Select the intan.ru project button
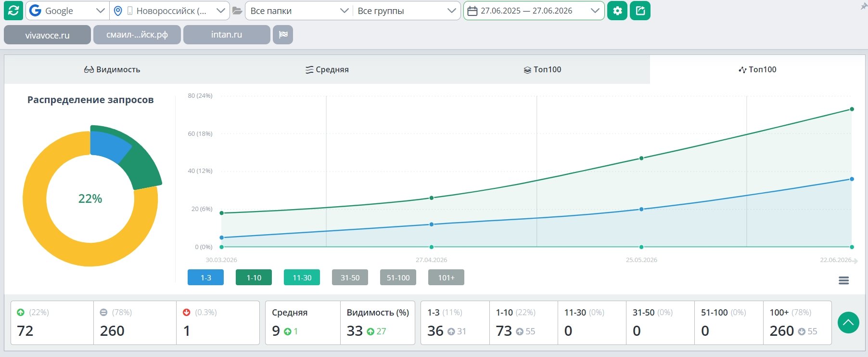Screen dimensions: 868x357 click(x=227, y=35)
